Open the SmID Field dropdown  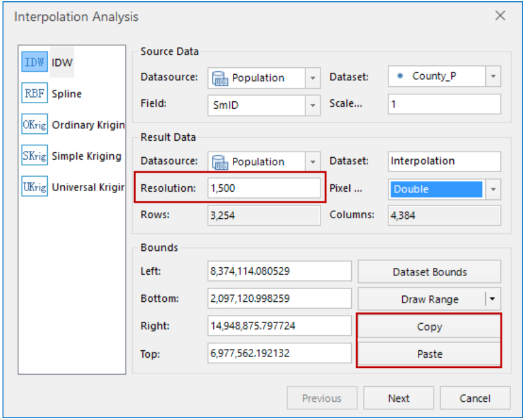(x=313, y=106)
